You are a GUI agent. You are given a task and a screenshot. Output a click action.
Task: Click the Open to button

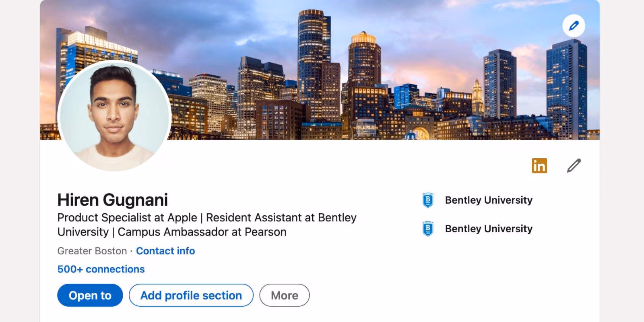90,295
